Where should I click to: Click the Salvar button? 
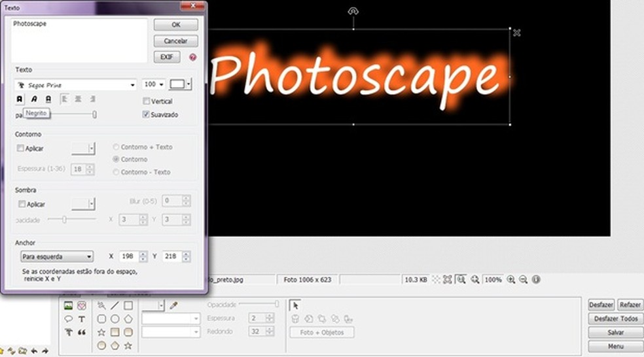point(616,332)
